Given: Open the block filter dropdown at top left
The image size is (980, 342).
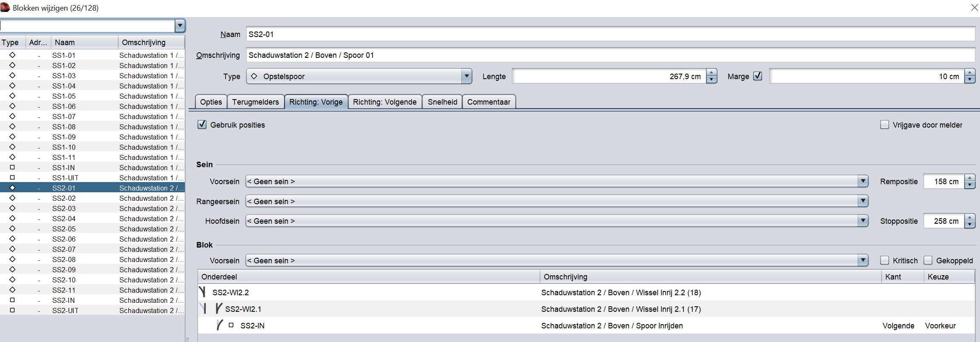Looking at the screenshot, I should 180,26.
